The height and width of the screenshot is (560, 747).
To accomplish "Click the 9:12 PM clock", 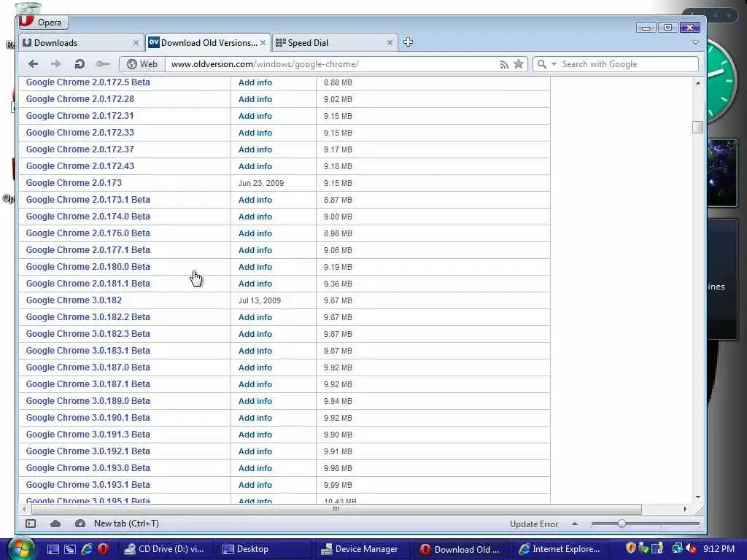I will coord(719,548).
